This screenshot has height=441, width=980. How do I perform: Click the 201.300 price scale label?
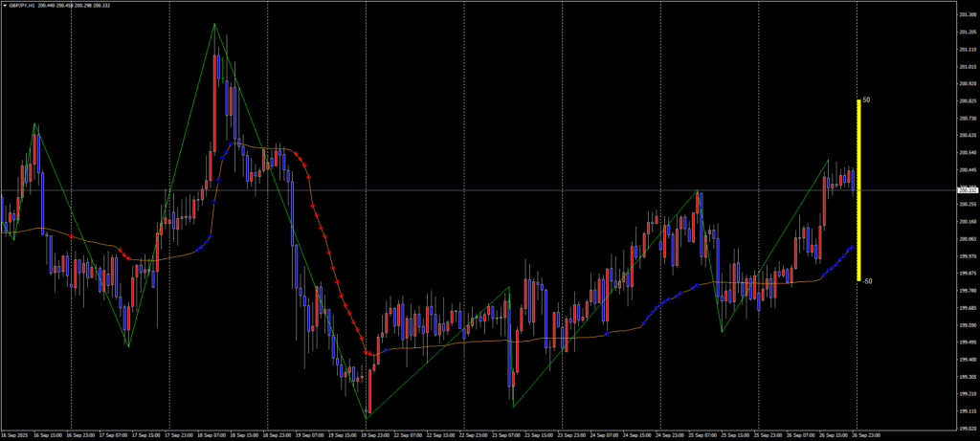pos(966,14)
